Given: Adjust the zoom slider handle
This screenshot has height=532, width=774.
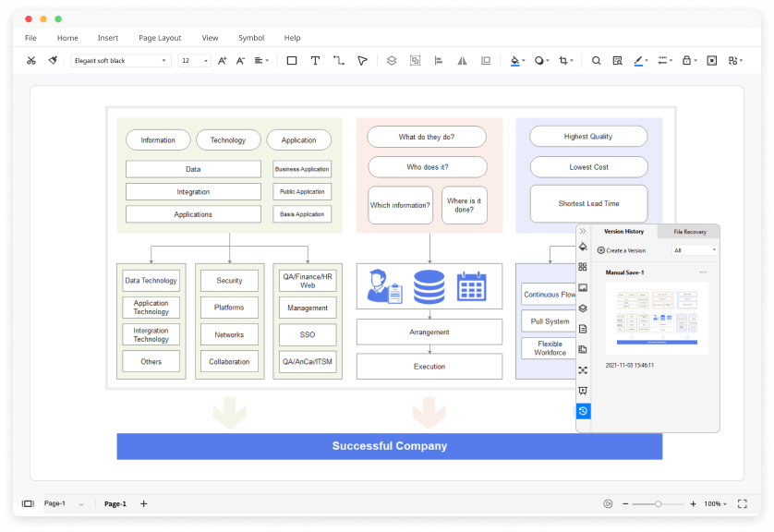Looking at the screenshot, I should click(x=658, y=504).
